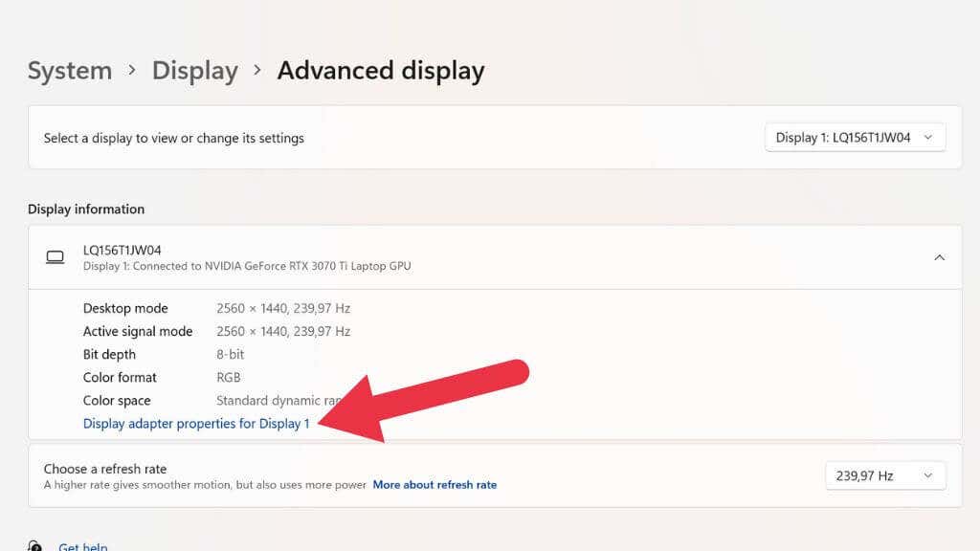Navigate to System in the breadcrumb
The width and height of the screenshot is (980, 551).
(x=69, y=70)
